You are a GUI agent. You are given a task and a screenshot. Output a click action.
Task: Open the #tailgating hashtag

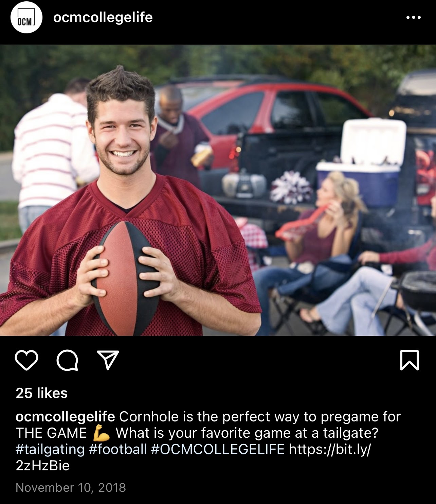point(50,449)
